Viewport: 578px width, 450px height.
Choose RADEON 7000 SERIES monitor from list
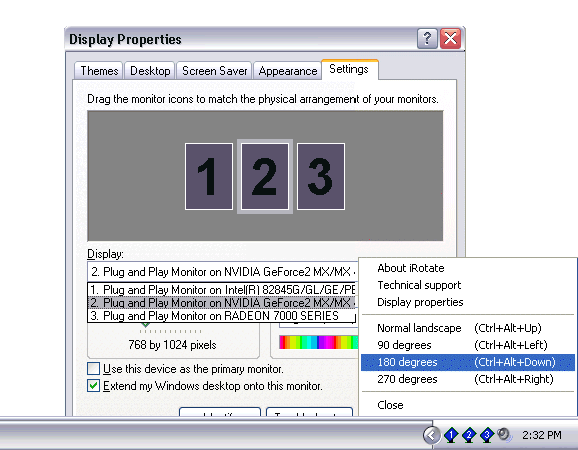[222, 316]
